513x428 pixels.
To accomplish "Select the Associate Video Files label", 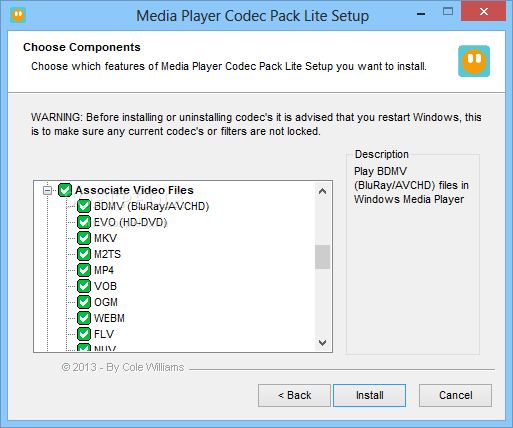I will pos(134,190).
